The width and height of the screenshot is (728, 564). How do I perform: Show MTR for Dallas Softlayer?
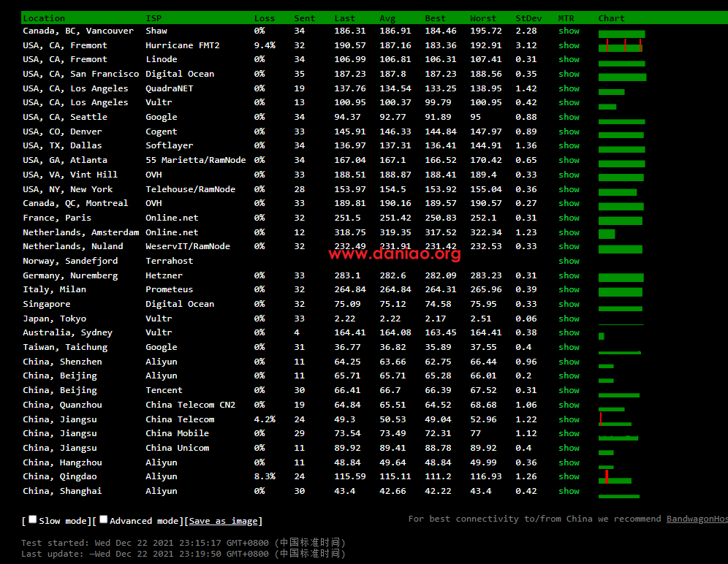tap(569, 145)
